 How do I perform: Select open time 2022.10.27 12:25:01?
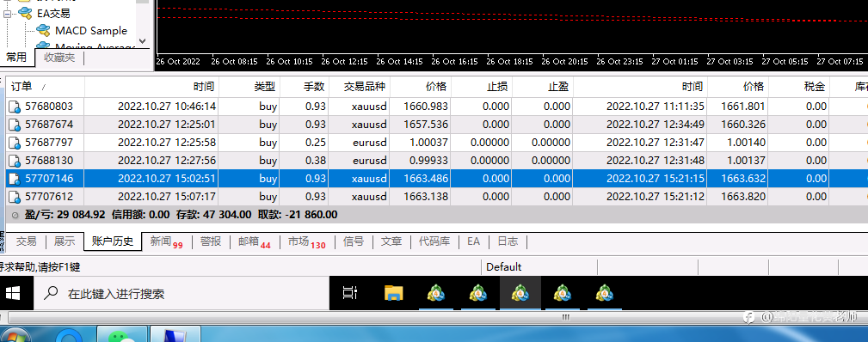click(167, 125)
